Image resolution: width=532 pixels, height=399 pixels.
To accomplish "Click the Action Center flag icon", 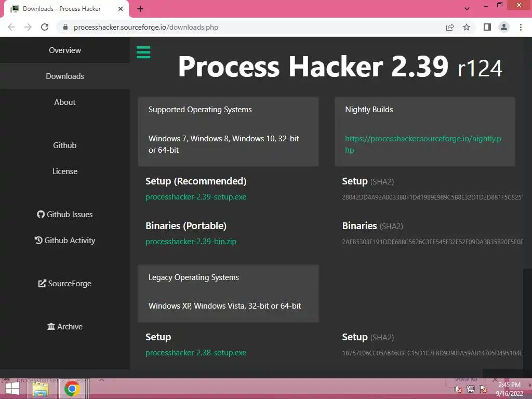I will tap(483, 389).
